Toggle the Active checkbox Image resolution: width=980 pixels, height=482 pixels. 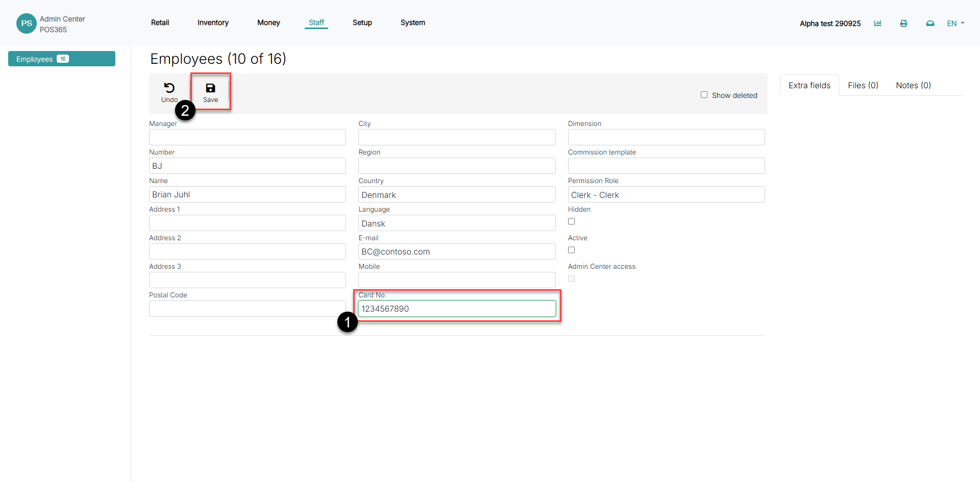[571, 250]
